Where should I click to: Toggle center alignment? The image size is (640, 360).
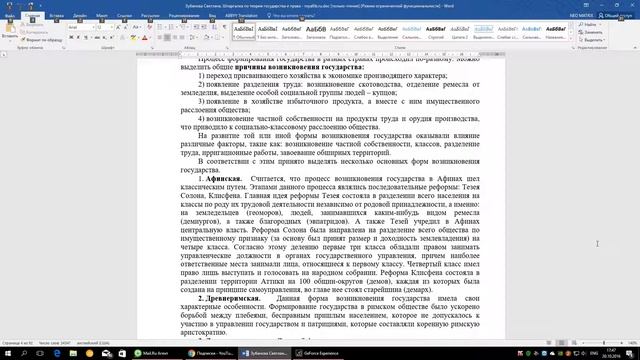[167, 38]
